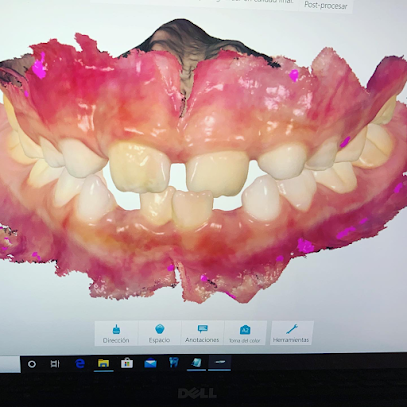Launch Microsoft Edge from taskbar
Viewport: 407px width, 407px height.
pos(80,364)
